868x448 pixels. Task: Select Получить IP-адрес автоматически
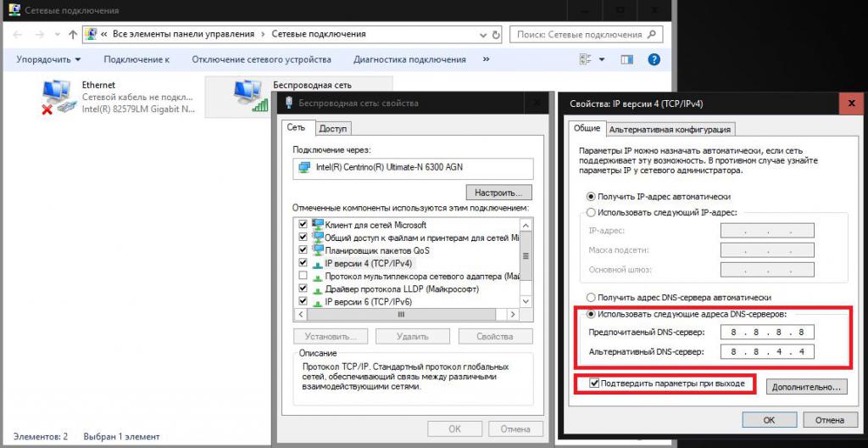pyautogui.click(x=591, y=196)
